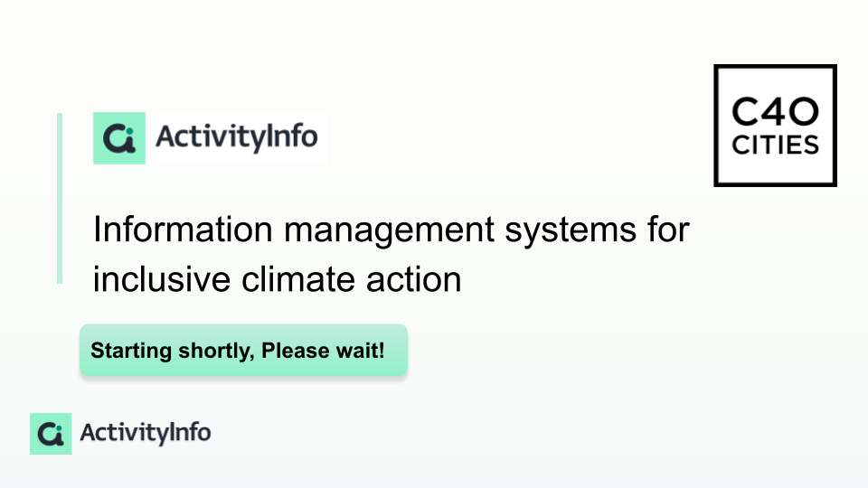The height and width of the screenshot is (488, 868).
Task: Select the 'Starting shortly, Please wait!' banner
Action: coord(243,351)
